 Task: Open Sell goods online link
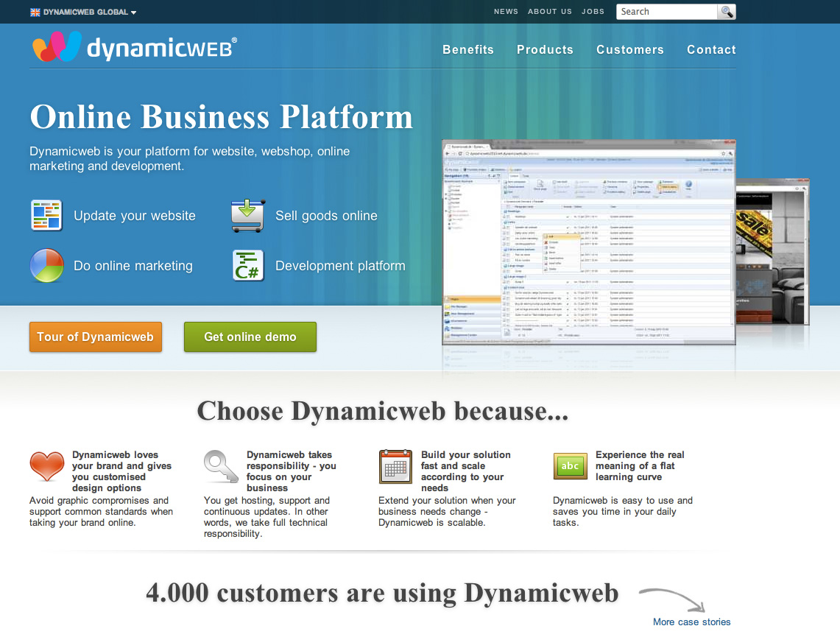(326, 216)
